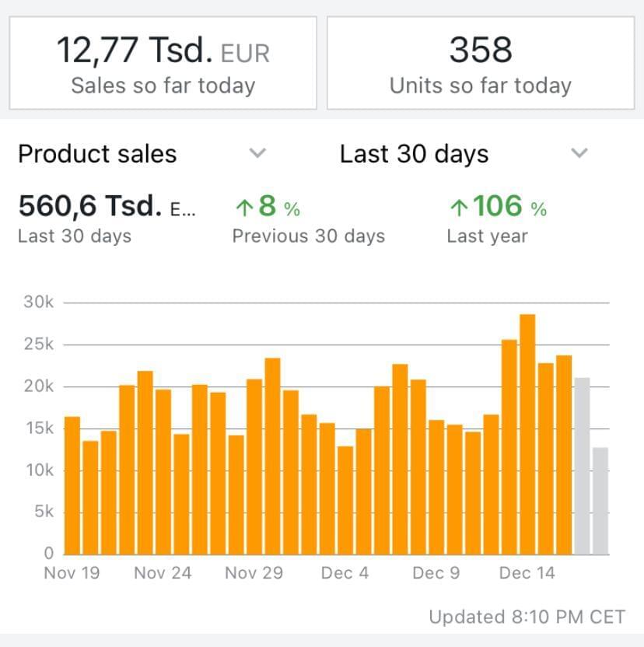
Task: Click the Last 30 days range text
Action: point(414,154)
